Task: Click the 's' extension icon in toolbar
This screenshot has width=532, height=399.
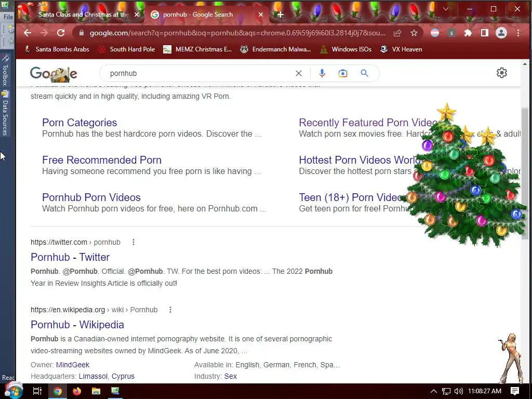Action: 451,33
